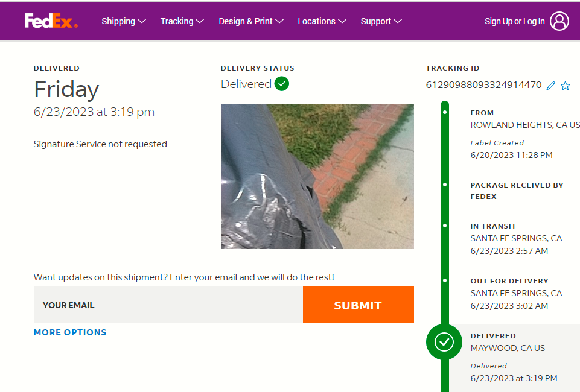Star this shipment to add to watchlist
This screenshot has height=392, width=580.
pyautogui.click(x=566, y=86)
